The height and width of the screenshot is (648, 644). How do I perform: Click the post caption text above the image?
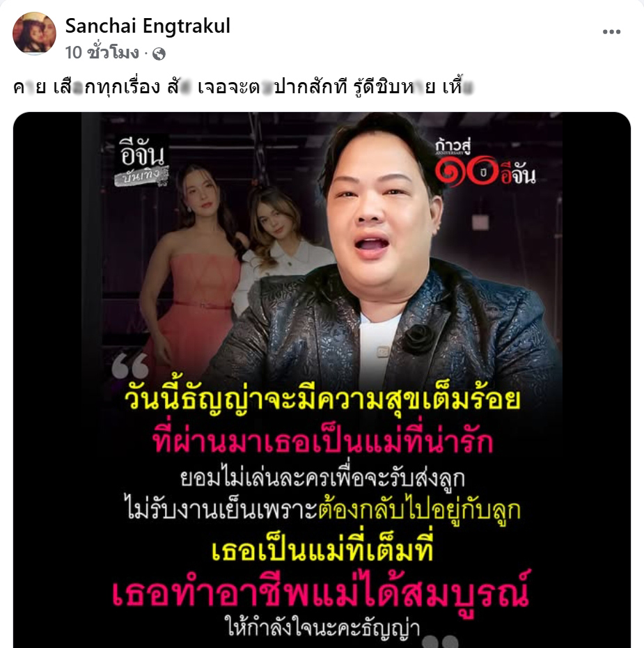pos(243,87)
